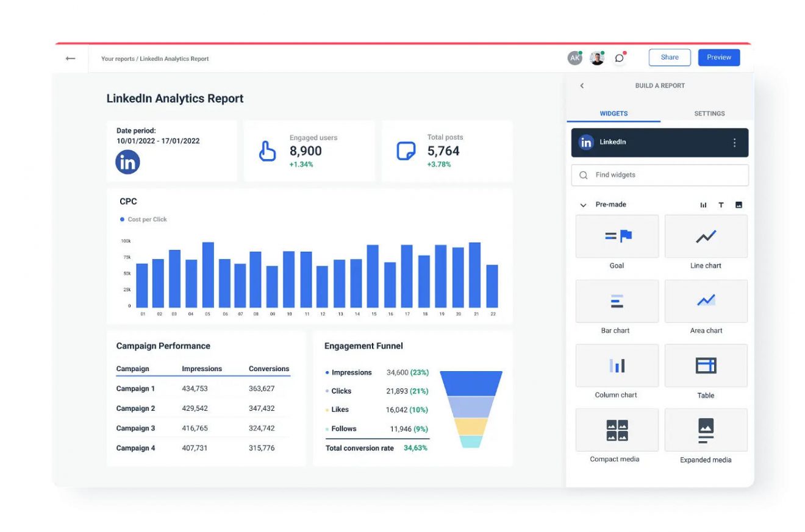
Task: Open chat notifications bubble
Action: click(x=620, y=57)
